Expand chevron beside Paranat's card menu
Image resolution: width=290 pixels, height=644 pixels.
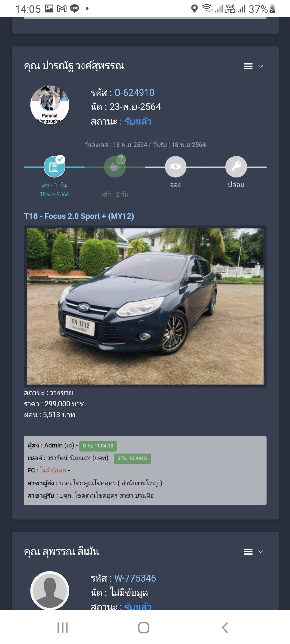click(x=261, y=66)
